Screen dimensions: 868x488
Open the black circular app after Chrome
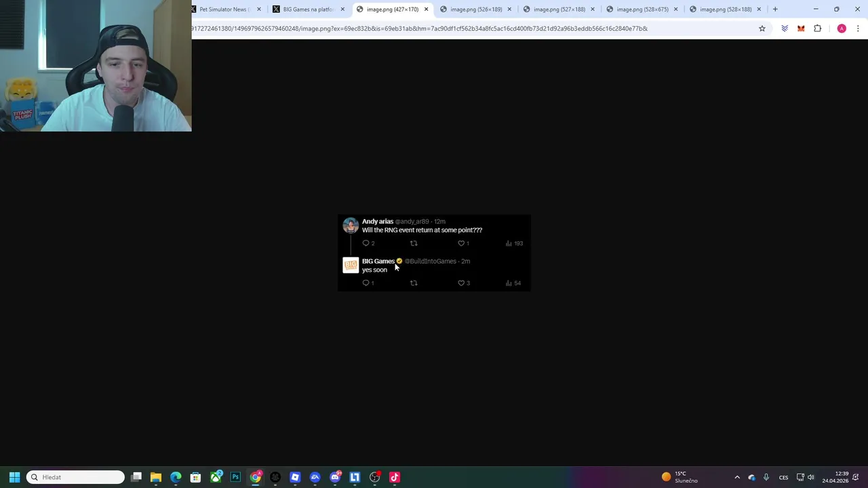click(x=275, y=477)
